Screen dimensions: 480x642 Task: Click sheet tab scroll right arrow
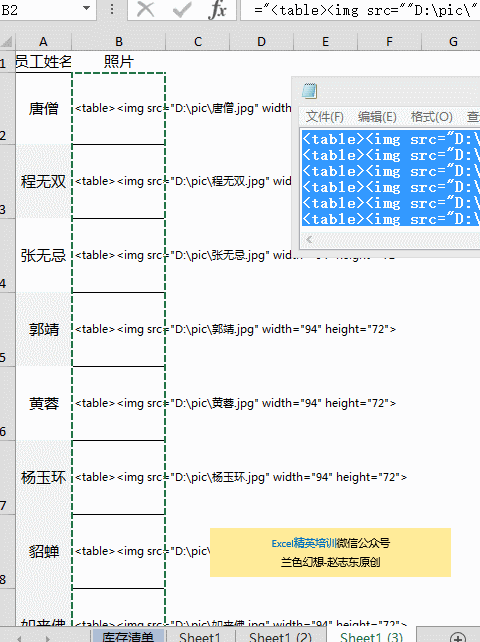48,638
